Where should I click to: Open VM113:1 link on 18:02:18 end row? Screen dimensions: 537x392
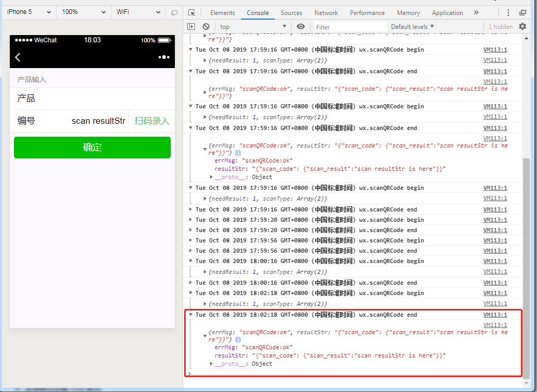(495, 315)
